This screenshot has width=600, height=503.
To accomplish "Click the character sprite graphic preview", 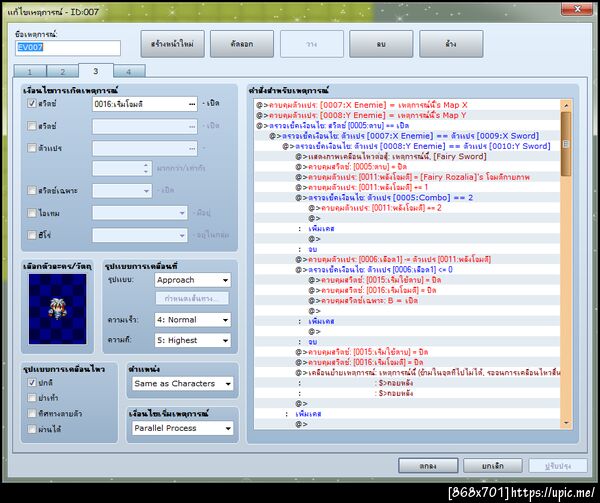I will tap(57, 309).
